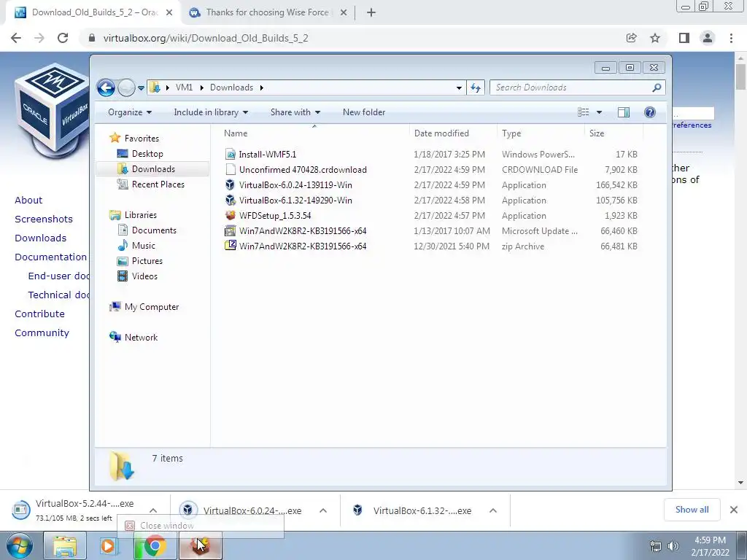Viewport: 747px width, 560px height.
Task: Expand options for VirtualBox-5.2.44 download
Action: pyautogui.click(x=153, y=510)
